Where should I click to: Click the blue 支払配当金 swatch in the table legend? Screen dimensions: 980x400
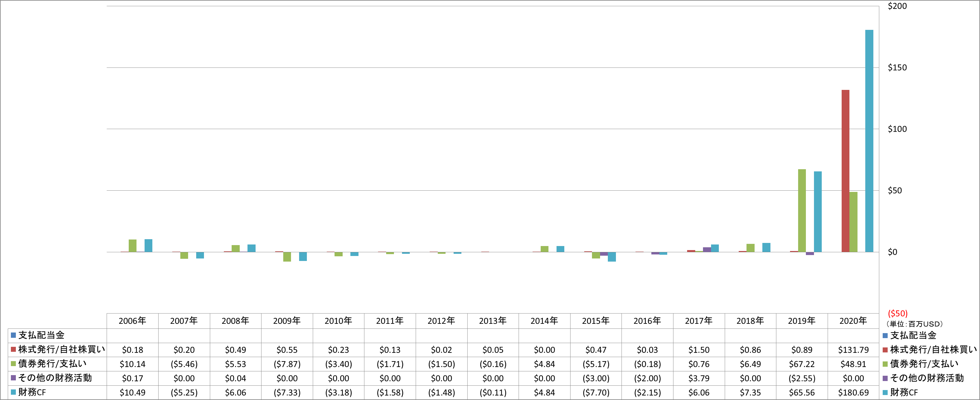point(13,335)
